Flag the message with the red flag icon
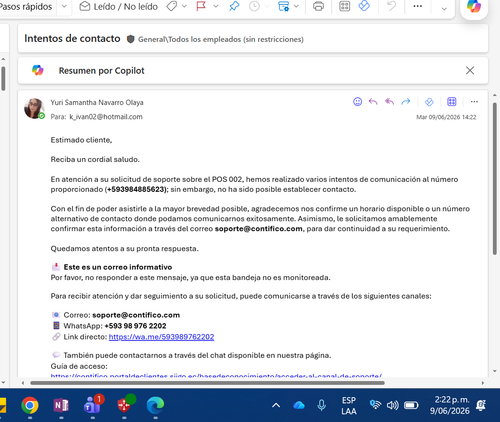This screenshot has width=500, height=422. coord(201,6)
